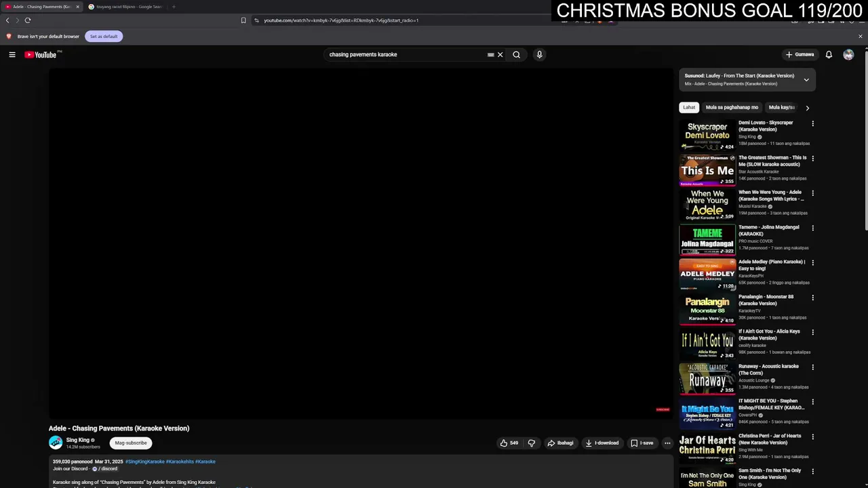Image resolution: width=868 pixels, height=488 pixels.
Task: Open Adele Medley piano karaoke thumbnail
Action: click(x=707, y=274)
